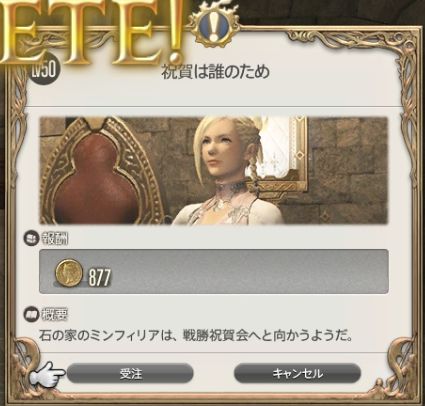425x406 pixels.
Task: Accept the quest with the 受注 button
Action: [x=130, y=373]
